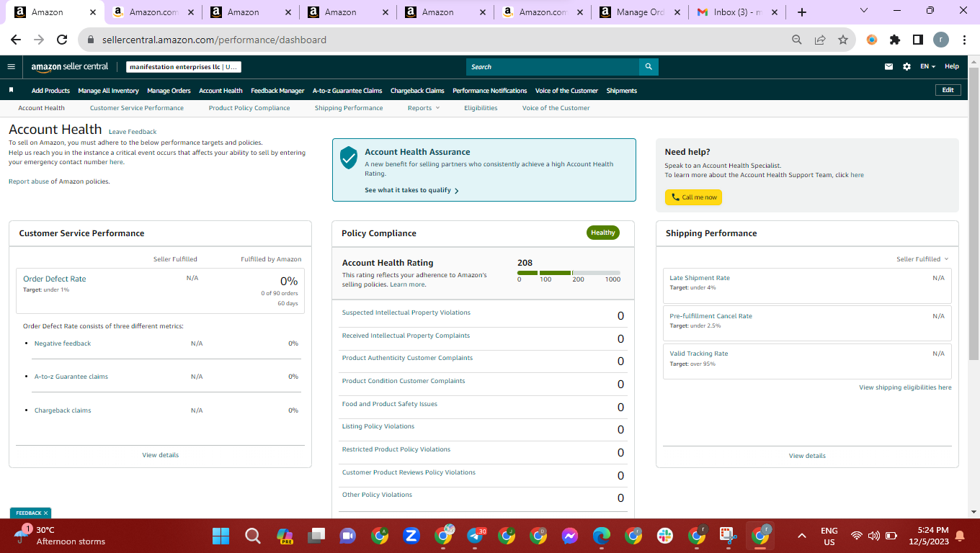
Task: Open Manage All Inventory in the navigation bar
Action: click(x=108, y=91)
